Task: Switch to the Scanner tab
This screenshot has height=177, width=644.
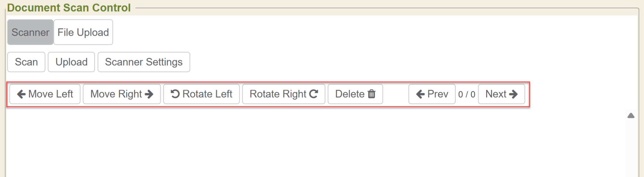Action: click(x=30, y=32)
